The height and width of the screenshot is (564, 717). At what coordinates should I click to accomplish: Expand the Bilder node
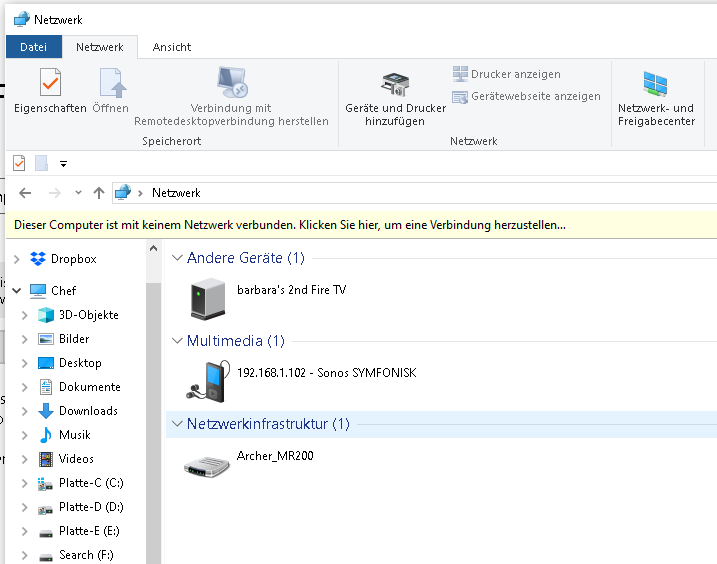pos(25,339)
